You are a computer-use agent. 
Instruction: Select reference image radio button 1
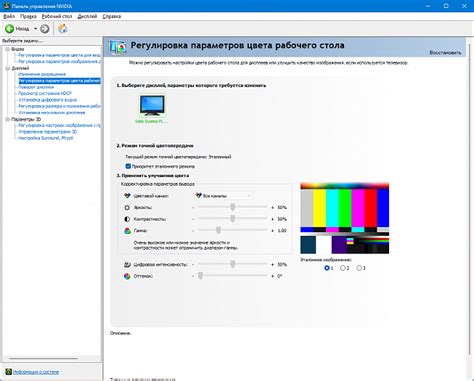(327, 268)
